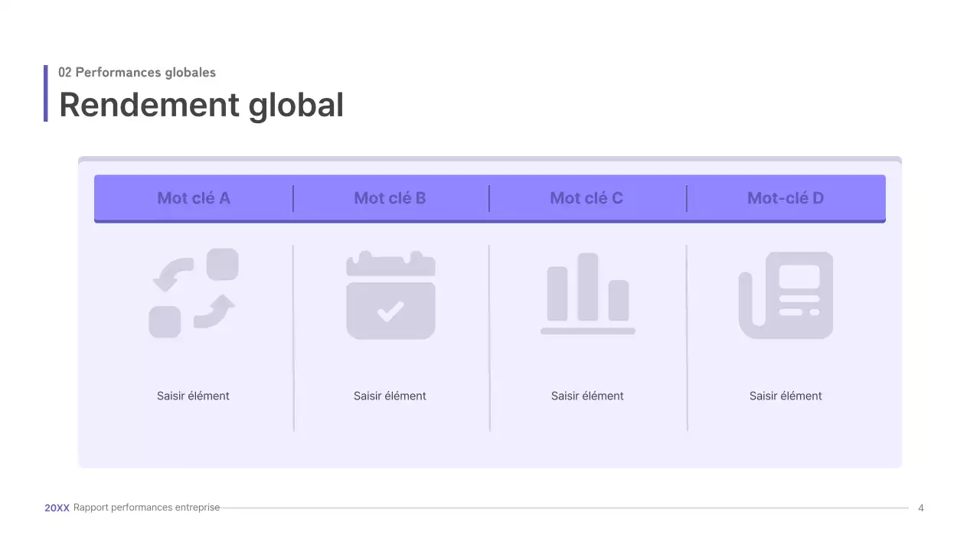Click the page number 4
980x551 pixels.
coord(921,507)
